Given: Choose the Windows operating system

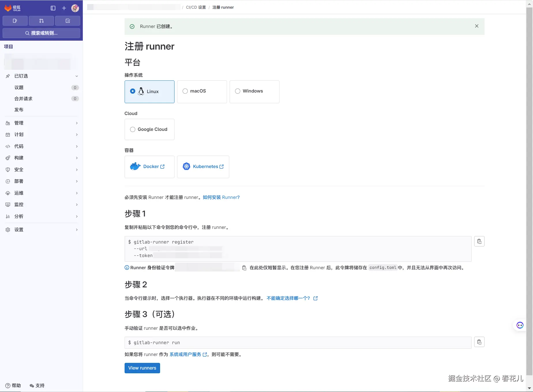Looking at the screenshot, I should [x=254, y=91].
